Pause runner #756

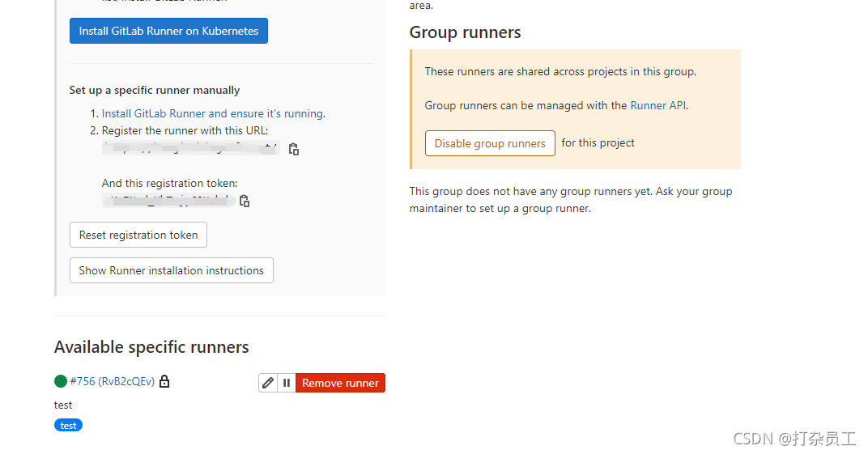pyautogui.click(x=286, y=383)
